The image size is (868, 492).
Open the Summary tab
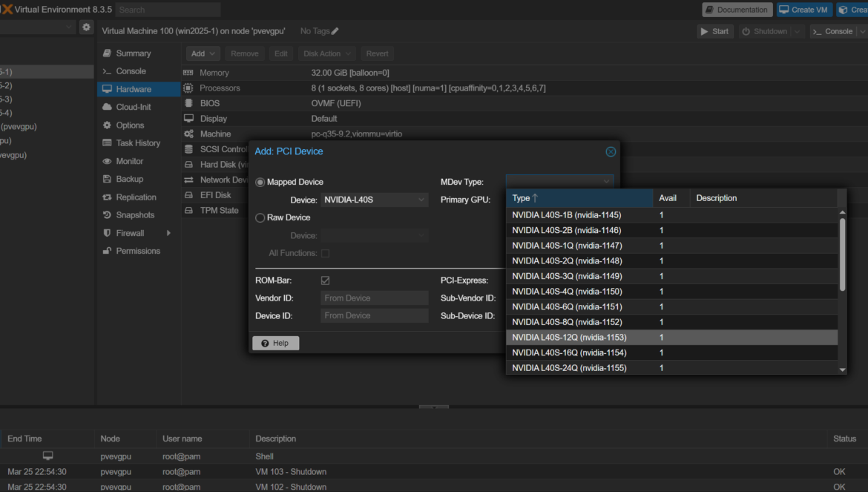139,53
